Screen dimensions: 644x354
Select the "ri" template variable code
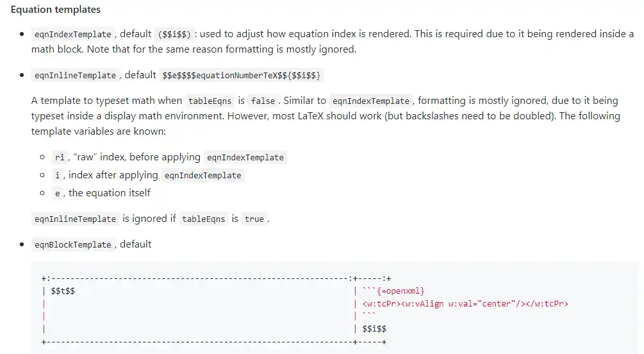pyautogui.click(x=60, y=157)
